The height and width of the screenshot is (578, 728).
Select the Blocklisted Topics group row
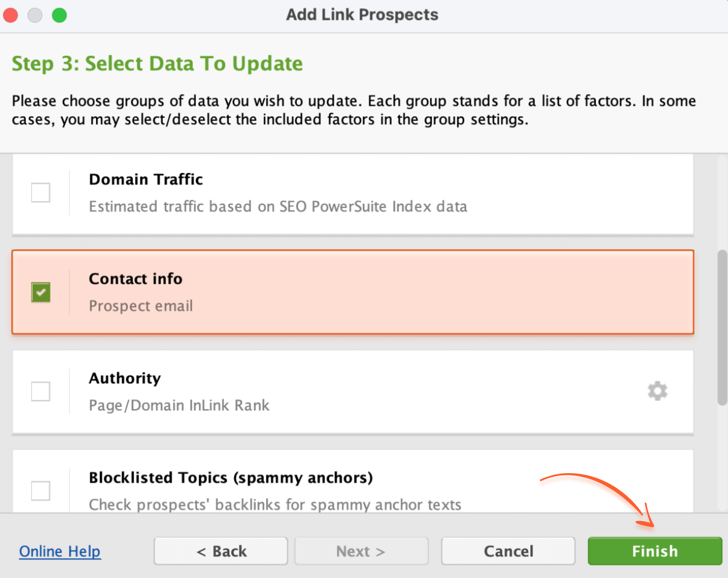pos(353,481)
